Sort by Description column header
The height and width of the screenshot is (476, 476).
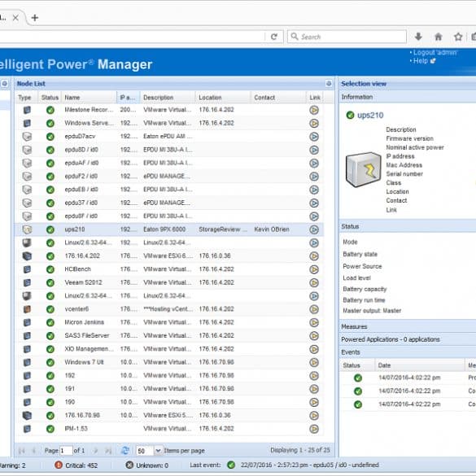[x=168, y=98]
